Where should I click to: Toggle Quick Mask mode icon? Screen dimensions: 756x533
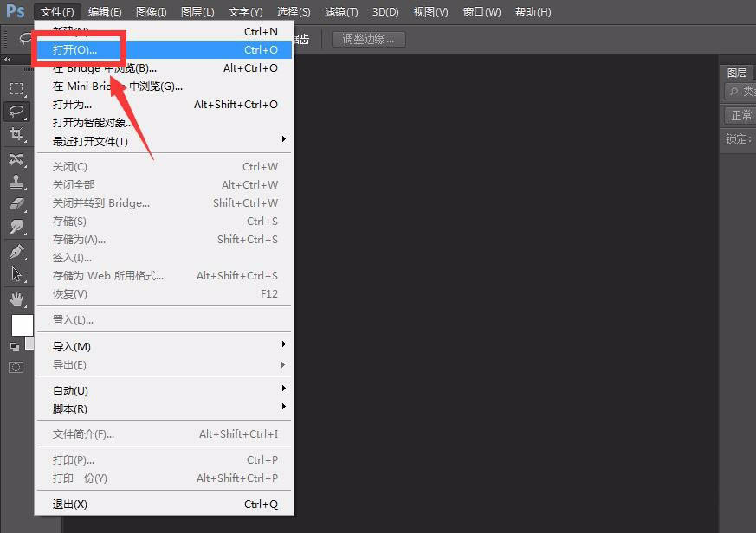pos(16,367)
